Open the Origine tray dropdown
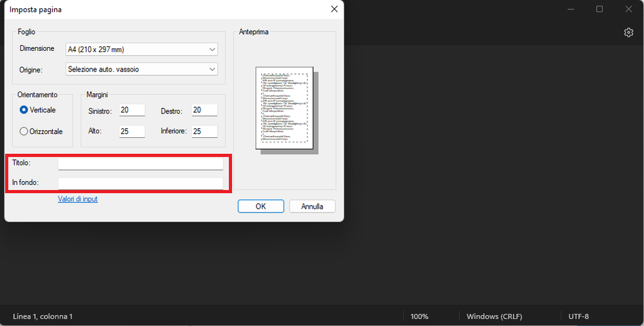This screenshot has width=644, height=326. pyautogui.click(x=142, y=69)
